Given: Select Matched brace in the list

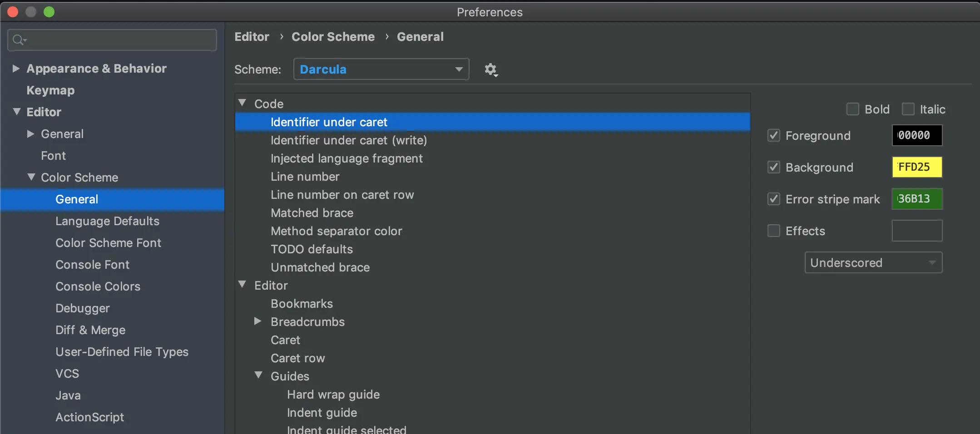Looking at the screenshot, I should coord(312,213).
